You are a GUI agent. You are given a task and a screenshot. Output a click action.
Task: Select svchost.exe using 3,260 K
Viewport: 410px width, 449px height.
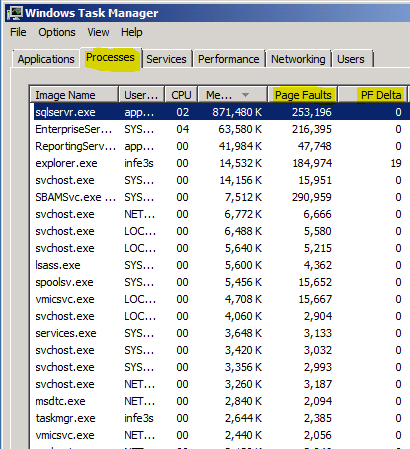point(220,384)
